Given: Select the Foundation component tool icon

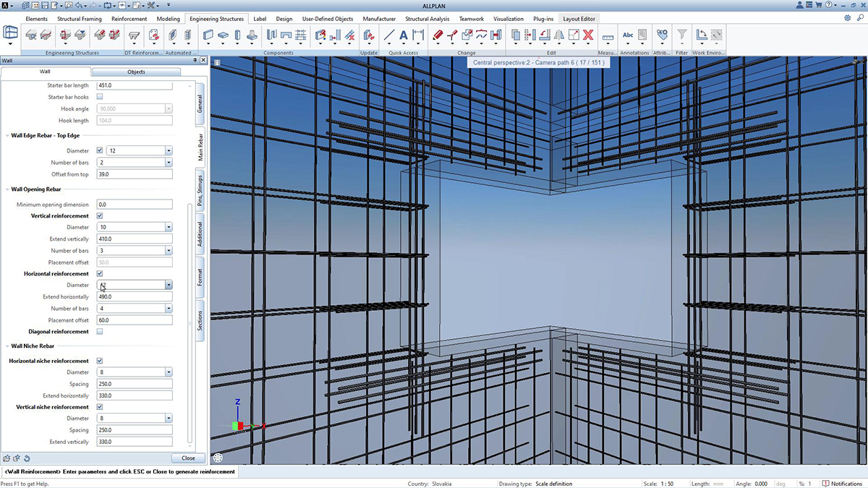Looking at the screenshot, I should [x=252, y=35].
